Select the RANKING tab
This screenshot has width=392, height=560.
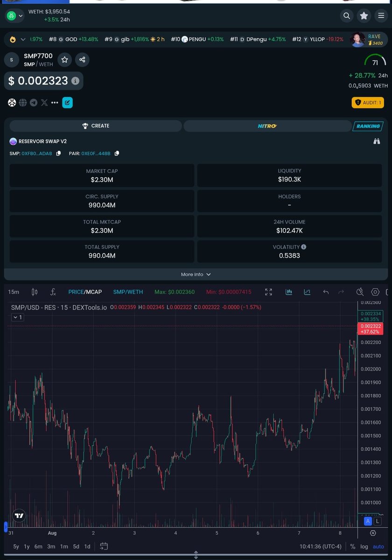pyautogui.click(x=368, y=126)
